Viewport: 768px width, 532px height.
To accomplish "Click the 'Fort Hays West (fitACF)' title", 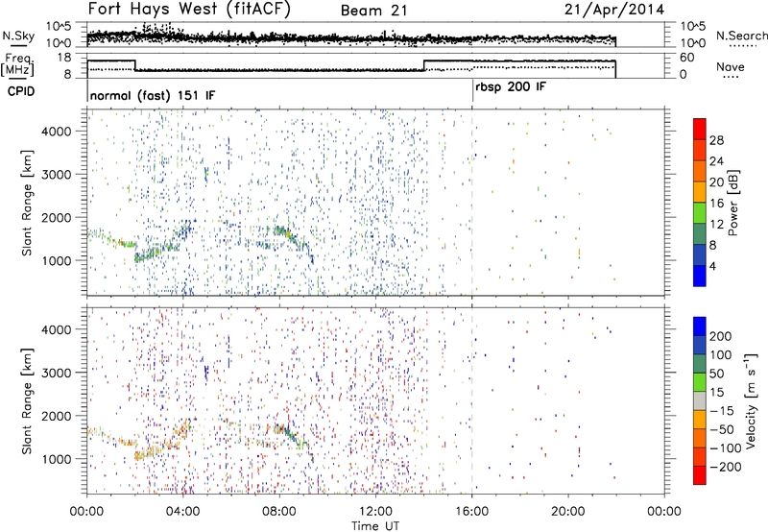I will (x=189, y=9).
